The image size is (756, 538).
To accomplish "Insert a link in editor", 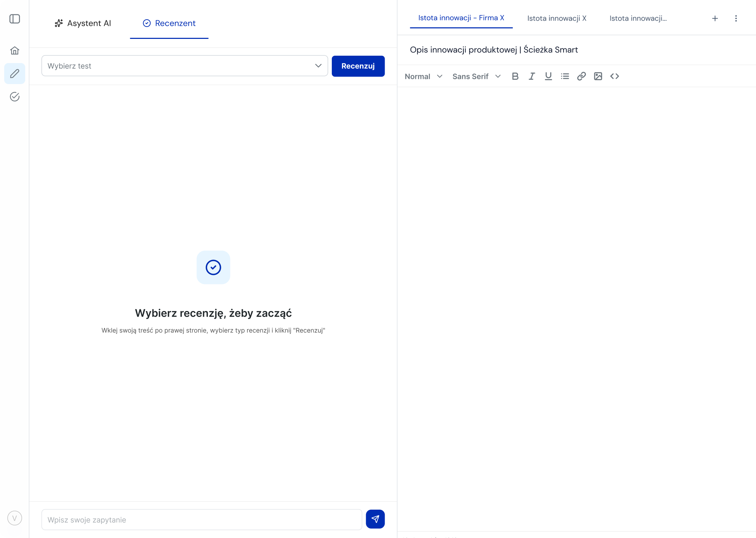I will click(581, 76).
